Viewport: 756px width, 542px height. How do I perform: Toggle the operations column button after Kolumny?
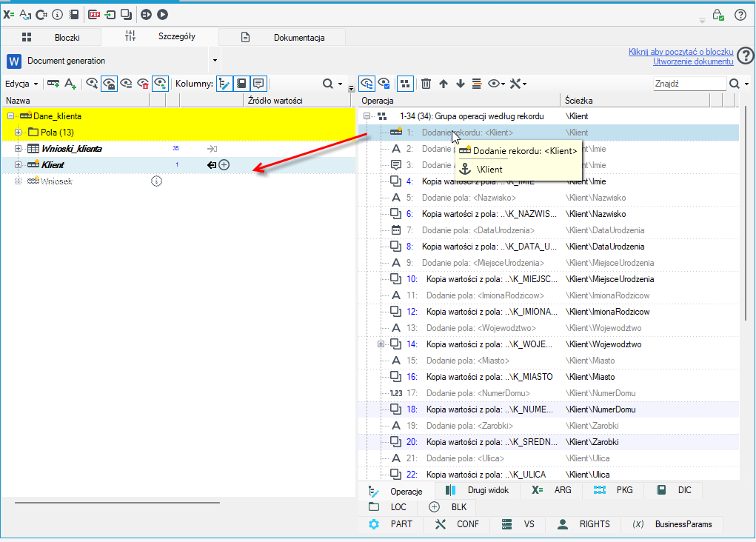224,84
